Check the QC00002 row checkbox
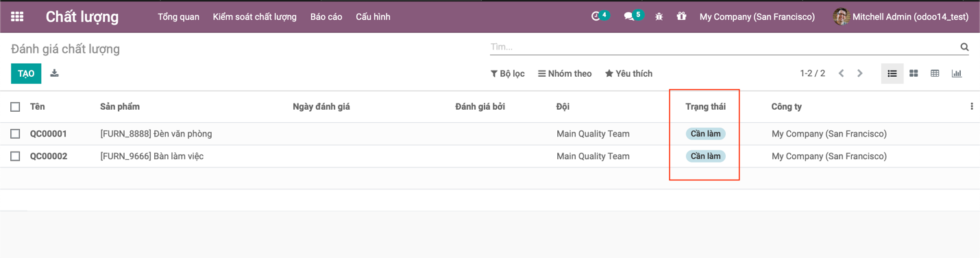 click(15, 156)
